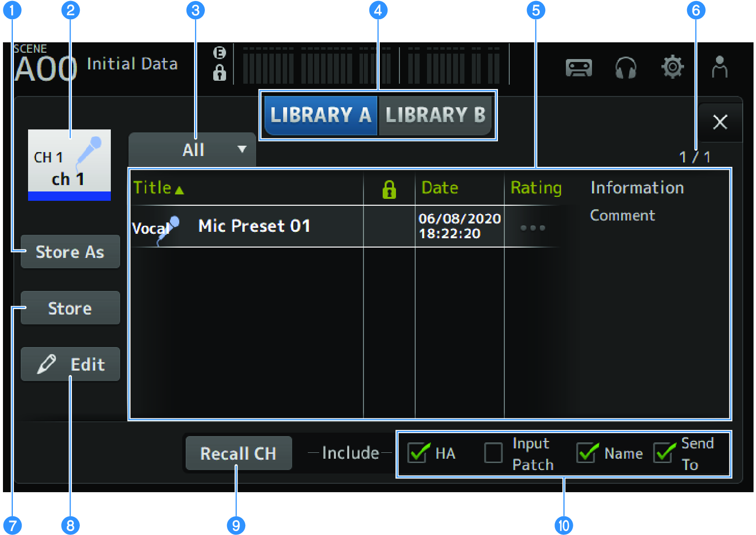Uncheck the HA include checkbox

[x=419, y=453]
